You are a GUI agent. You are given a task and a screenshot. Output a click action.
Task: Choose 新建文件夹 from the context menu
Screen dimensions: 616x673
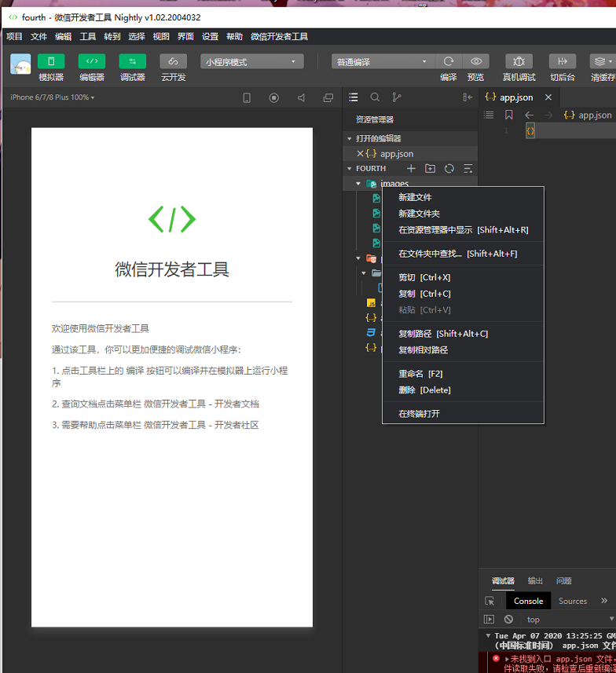463,214
